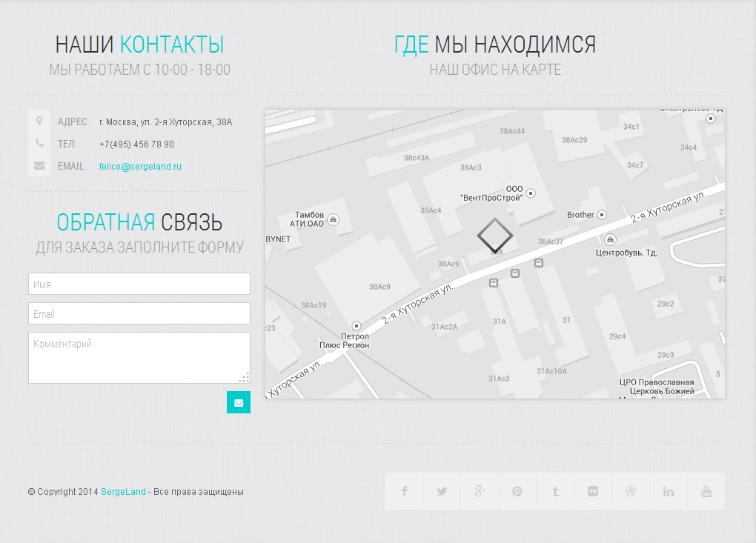Click the textarea resize handle corner
This screenshot has height=543, width=756.
pyautogui.click(x=245, y=378)
